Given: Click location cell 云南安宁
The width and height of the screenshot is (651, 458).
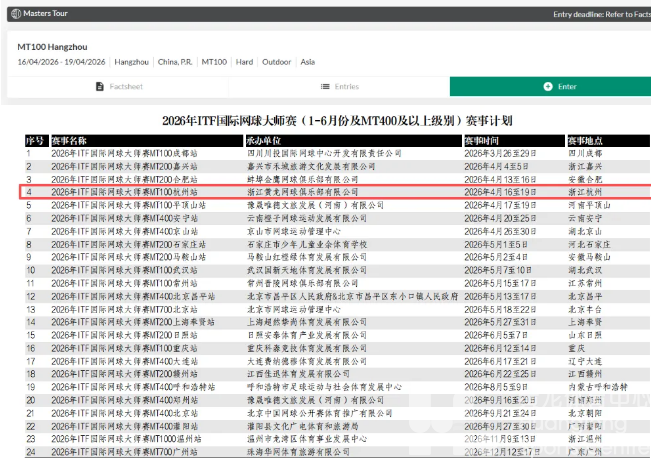Looking at the screenshot, I should (x=585, y=218).
